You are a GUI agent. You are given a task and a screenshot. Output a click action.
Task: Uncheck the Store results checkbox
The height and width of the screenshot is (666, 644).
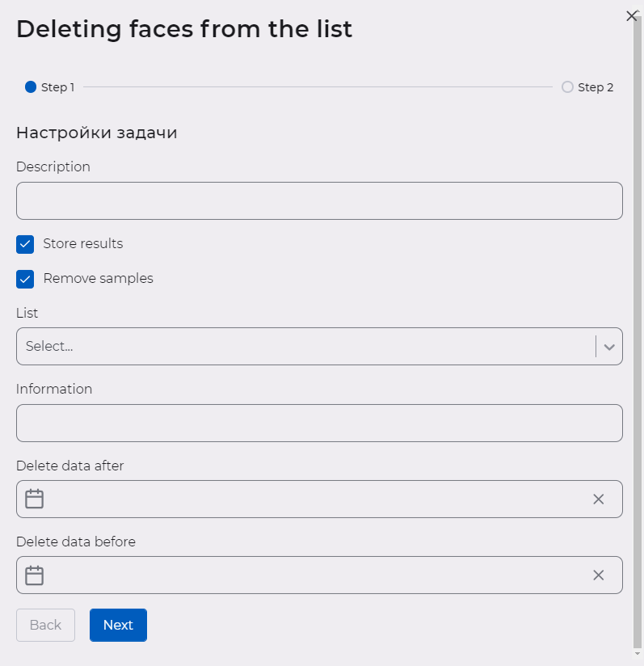tap(24, 243)
